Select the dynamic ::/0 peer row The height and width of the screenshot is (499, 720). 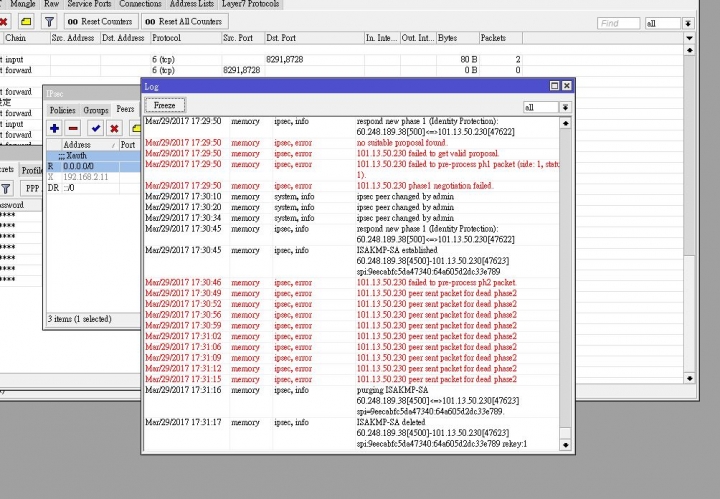pos(94,188)
